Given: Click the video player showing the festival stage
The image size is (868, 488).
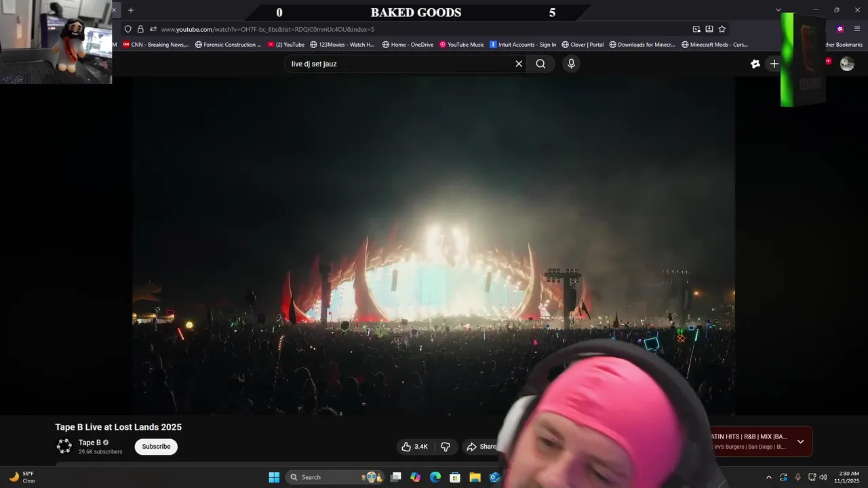Looking at the screenshot, I should coord(433,245).
